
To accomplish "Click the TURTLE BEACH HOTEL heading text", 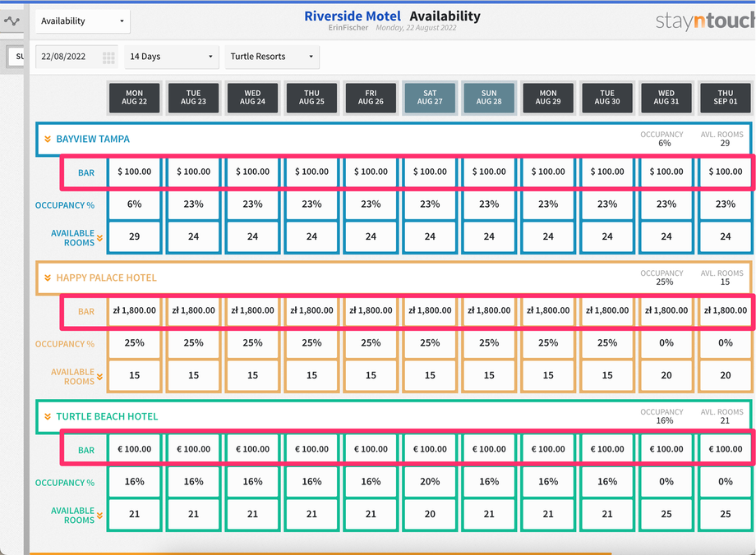I will point(107,417).
